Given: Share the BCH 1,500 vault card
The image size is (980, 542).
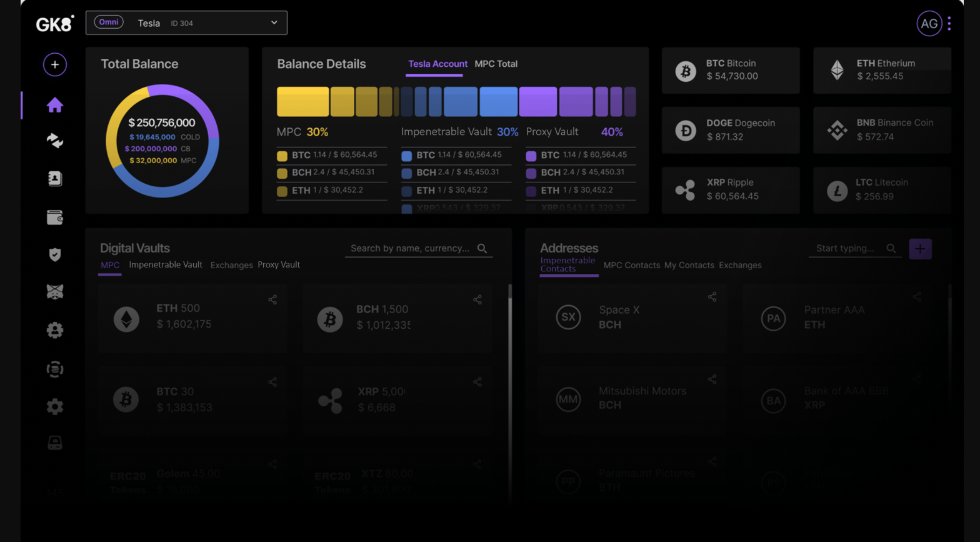Looking at the screenshot, I should point(477,300).
